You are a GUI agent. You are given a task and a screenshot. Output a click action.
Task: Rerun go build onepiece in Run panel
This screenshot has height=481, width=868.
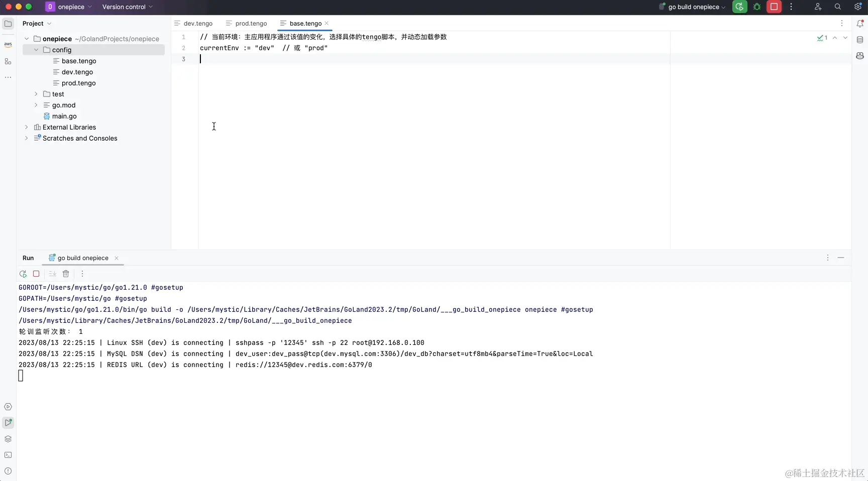pos(23,274)
